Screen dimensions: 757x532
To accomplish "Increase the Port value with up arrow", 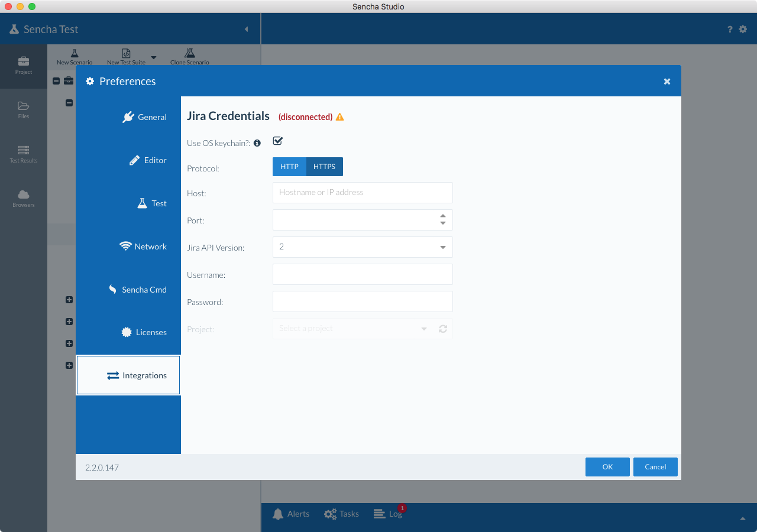I will (x=443, y=216).
